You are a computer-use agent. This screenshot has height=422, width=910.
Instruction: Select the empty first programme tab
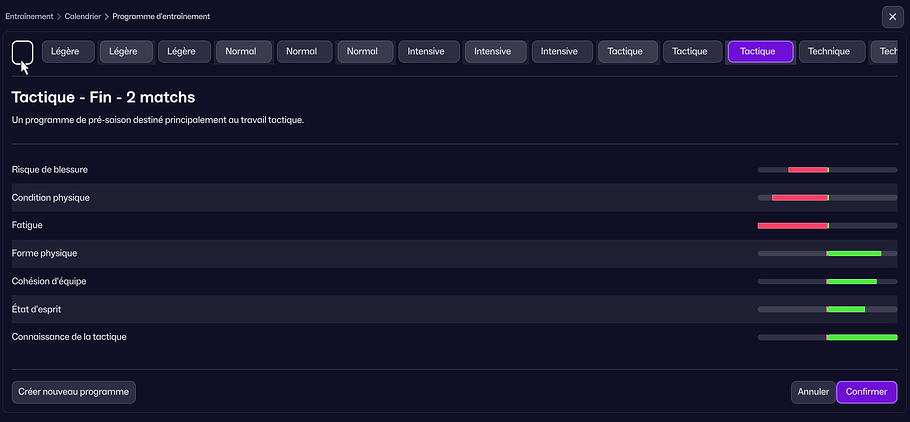(22, 52)
